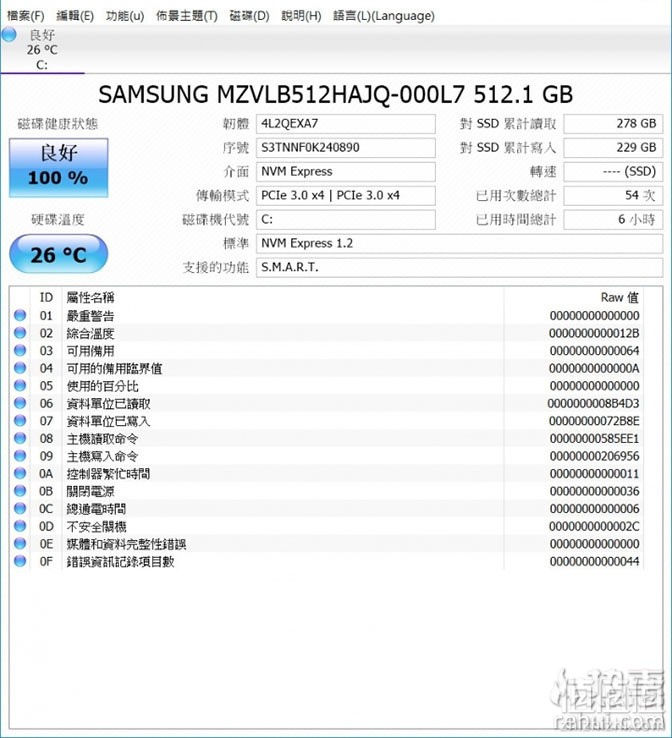This screenshot has height=738, width=672.
Task: Click the total host writes value 229 GB
Action: click(613, 148)
